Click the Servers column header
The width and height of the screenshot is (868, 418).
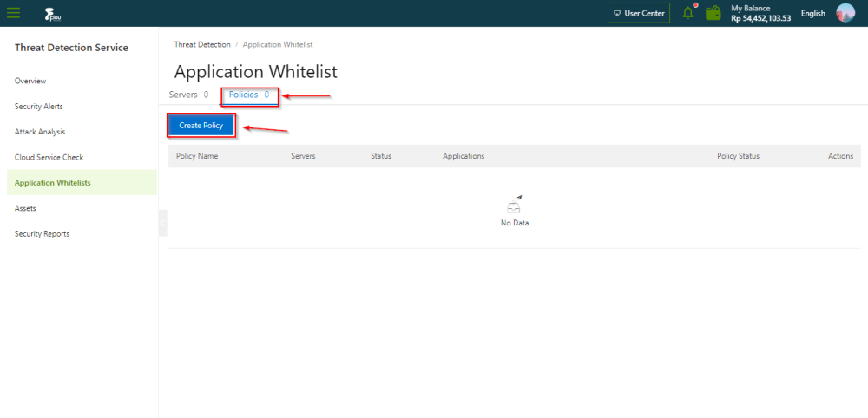[x=303, y=156]
